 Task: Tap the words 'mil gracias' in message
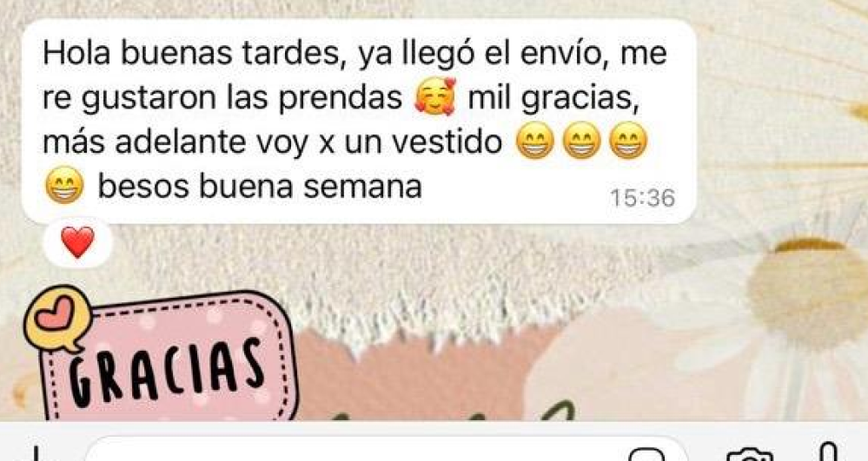coord(553,98)
